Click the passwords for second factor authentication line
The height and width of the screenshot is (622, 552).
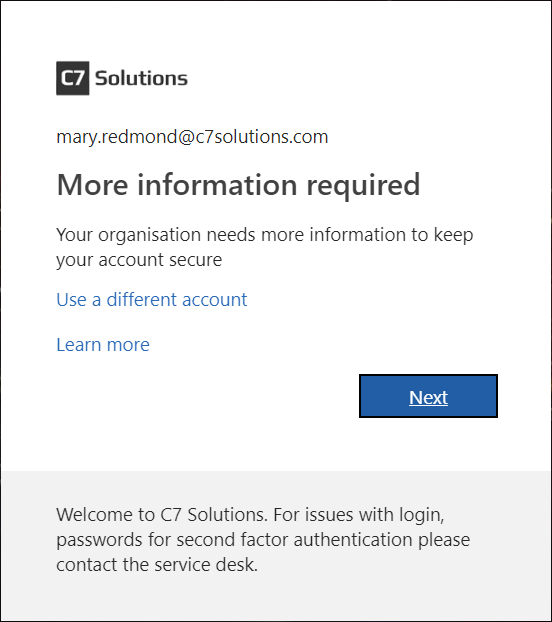pos(263,540)
